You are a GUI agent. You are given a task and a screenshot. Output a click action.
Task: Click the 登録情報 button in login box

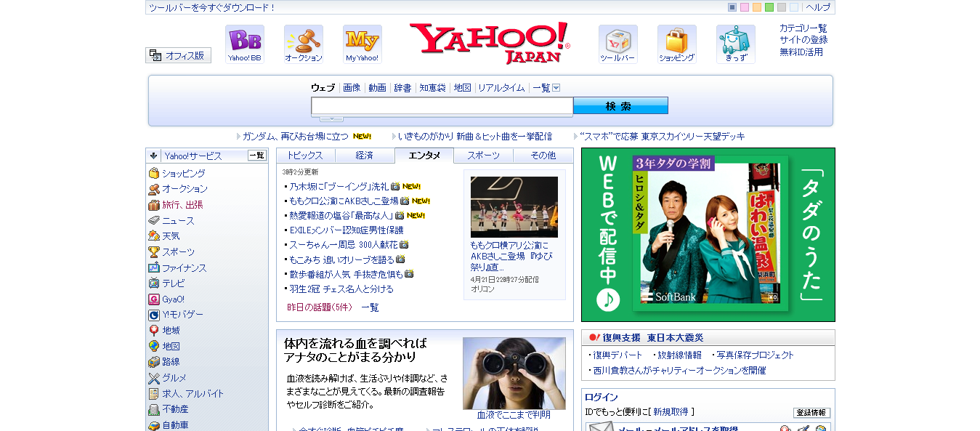811,413
